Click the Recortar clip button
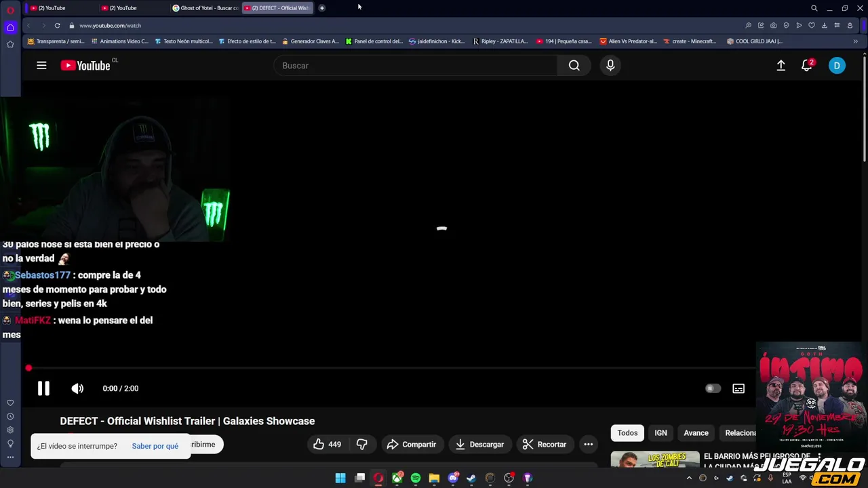The image size is (868, 488). (x=545, y=445)
